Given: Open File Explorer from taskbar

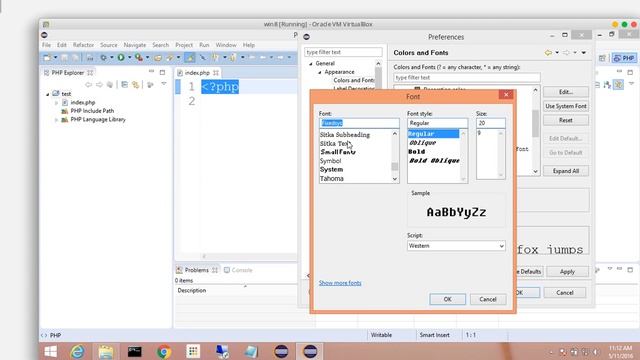Looking at the screenshot, I should (106, 351).
